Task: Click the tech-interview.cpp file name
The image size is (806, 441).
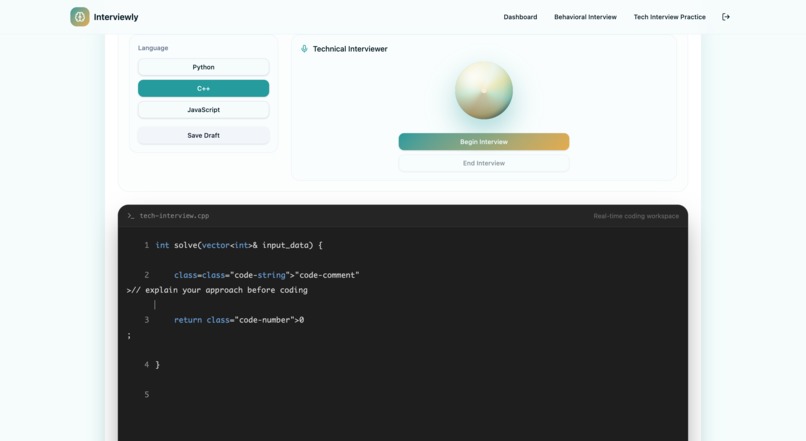Action: coord(174,216)
